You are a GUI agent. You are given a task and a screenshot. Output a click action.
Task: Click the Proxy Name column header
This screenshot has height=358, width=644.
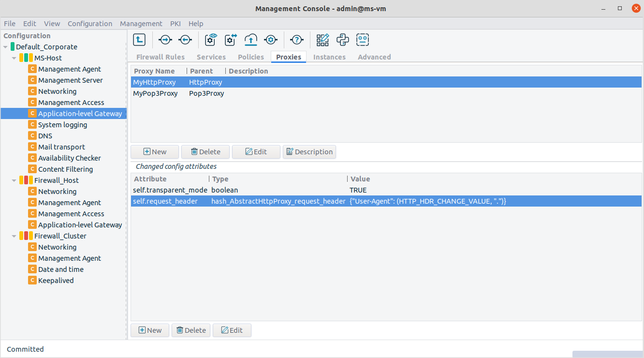click(x=154, y=71)
